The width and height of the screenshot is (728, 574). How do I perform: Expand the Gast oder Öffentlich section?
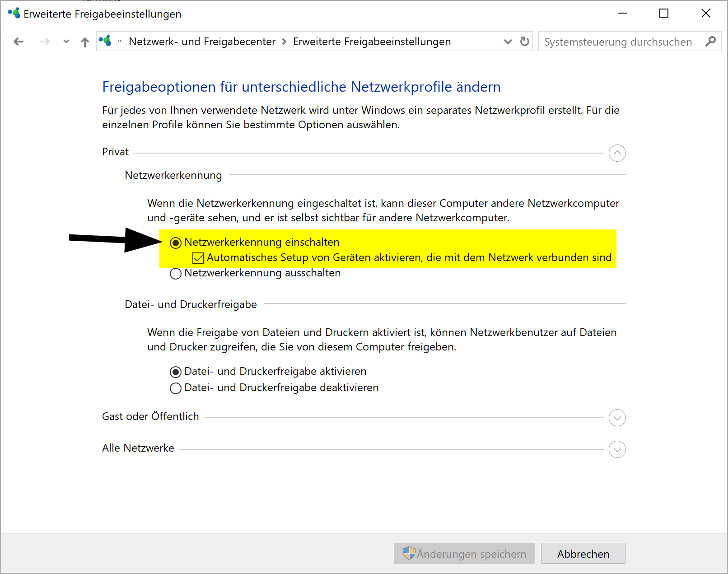(x=617, y=418)
